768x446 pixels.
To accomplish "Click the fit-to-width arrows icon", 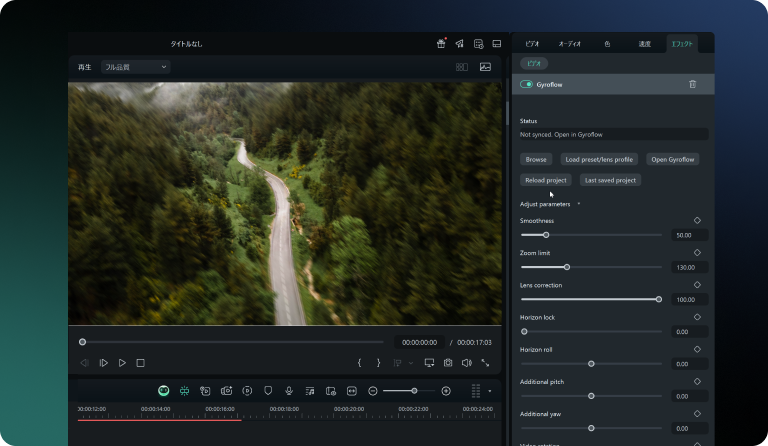I will tap(352, 391).
